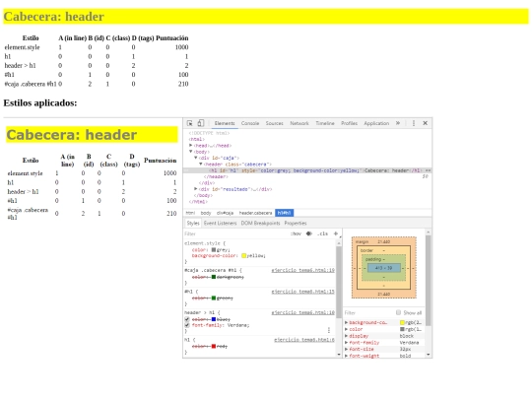Viewport: 532px width, 399px height.
Task: Toggle the :hov element state button
Action: [x=296, y=233]
